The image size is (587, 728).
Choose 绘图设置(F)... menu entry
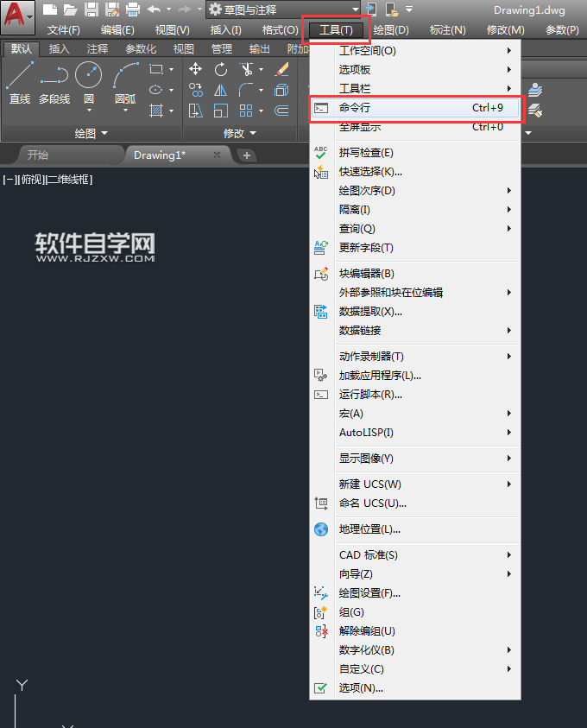[415, 593]
